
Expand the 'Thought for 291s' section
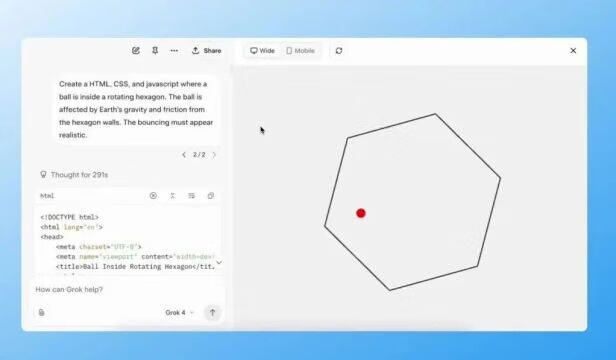(x=74, y=174)
